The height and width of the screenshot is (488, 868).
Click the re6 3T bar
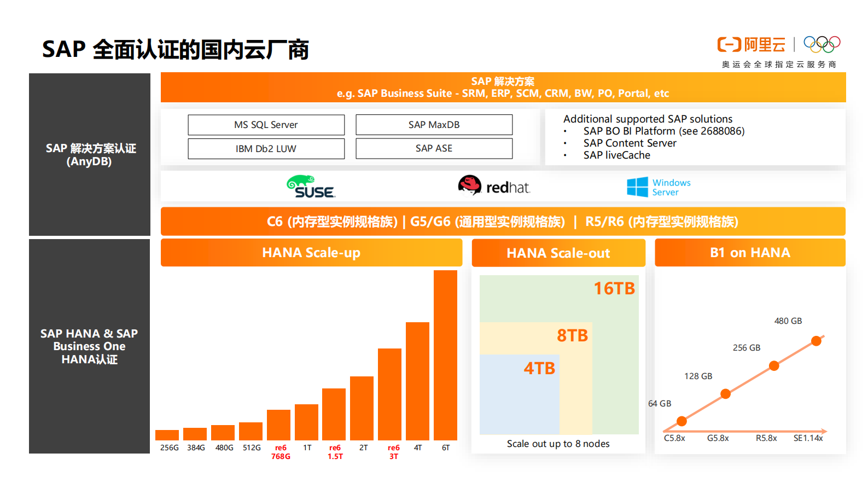(389, 394)
